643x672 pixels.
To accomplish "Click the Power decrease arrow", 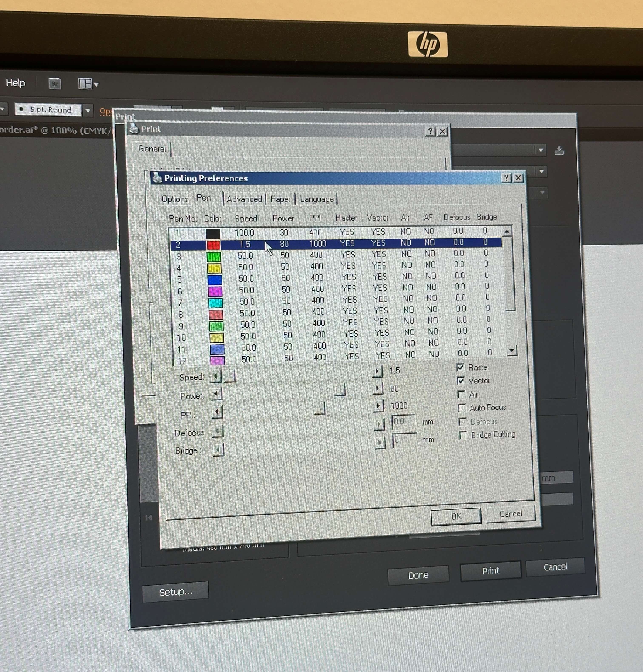I will (x=216, y=394).
